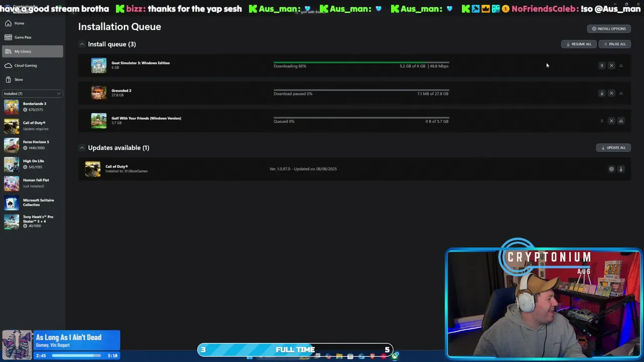Click the Golf With Your Friends thumbnail
Viewport: 644px width, 362px height.
tap(99, 121)
